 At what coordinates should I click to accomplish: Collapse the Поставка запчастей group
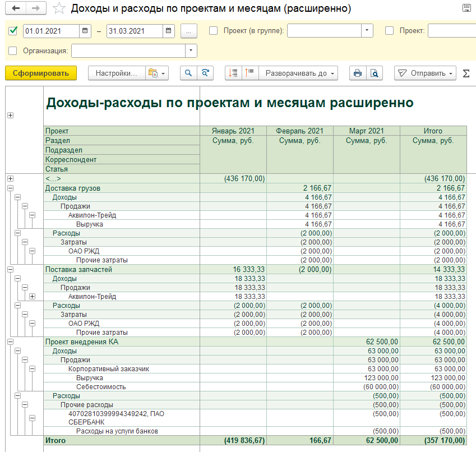(10, 269)
